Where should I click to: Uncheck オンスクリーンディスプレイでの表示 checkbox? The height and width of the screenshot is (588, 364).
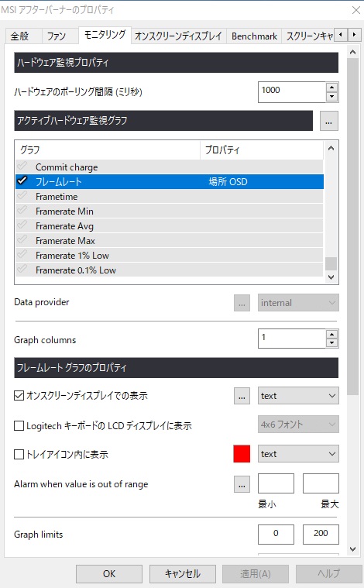pyautogui.click(x=19, y=395)
